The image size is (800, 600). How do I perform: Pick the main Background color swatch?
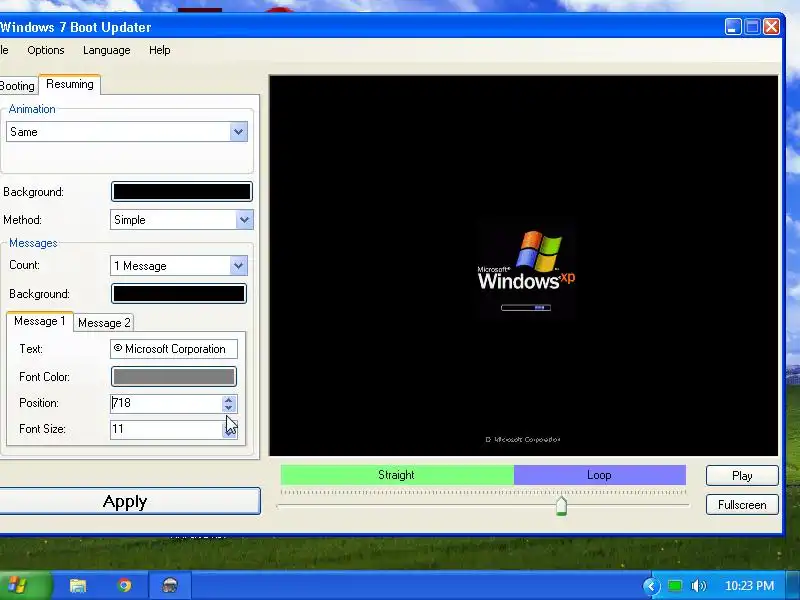pyautogui.click(x=182, y=192)
